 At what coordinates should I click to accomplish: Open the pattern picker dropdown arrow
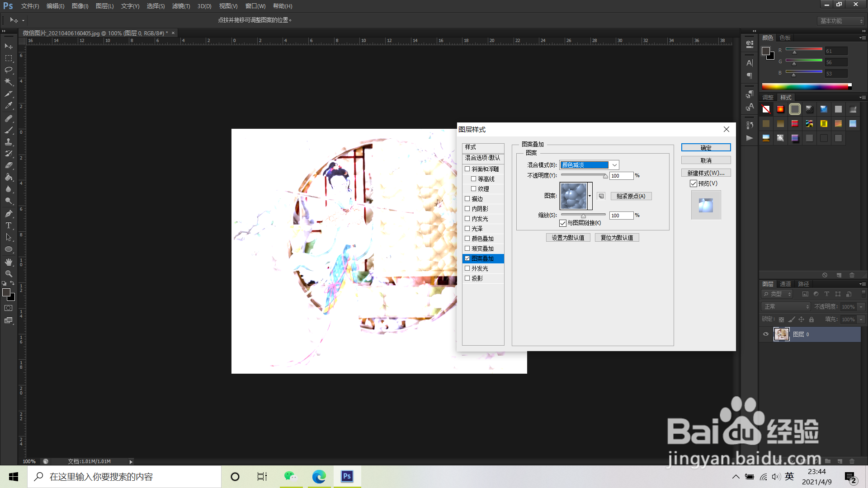click(x=590, y=196)
